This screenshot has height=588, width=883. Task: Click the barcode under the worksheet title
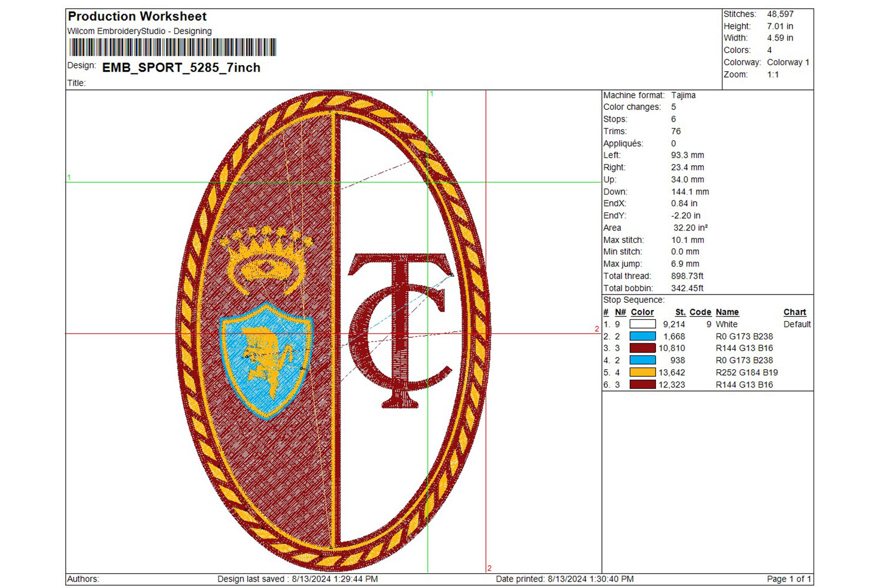coord(172,47)
